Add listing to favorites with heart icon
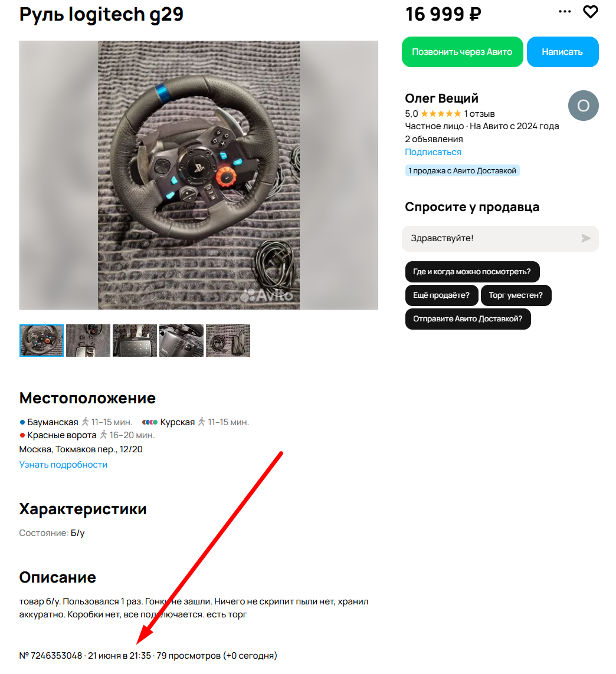This screenshot has height=674, width=616. coord(590,12)
